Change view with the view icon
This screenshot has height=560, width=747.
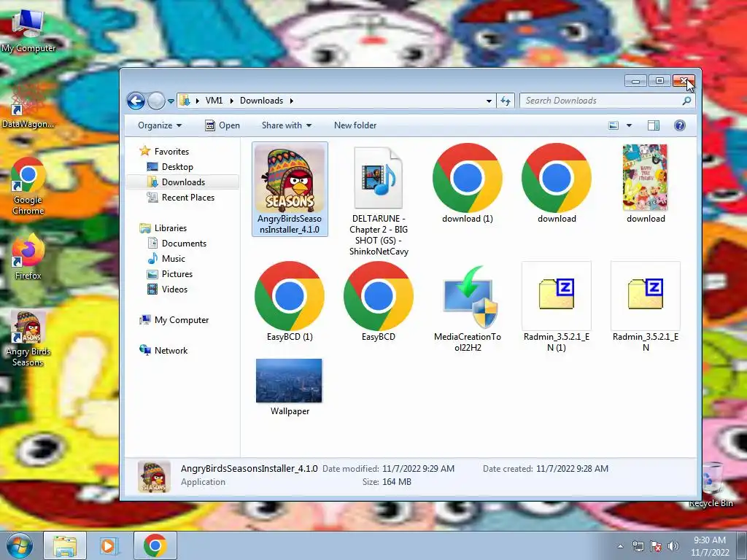coord(614,125)
